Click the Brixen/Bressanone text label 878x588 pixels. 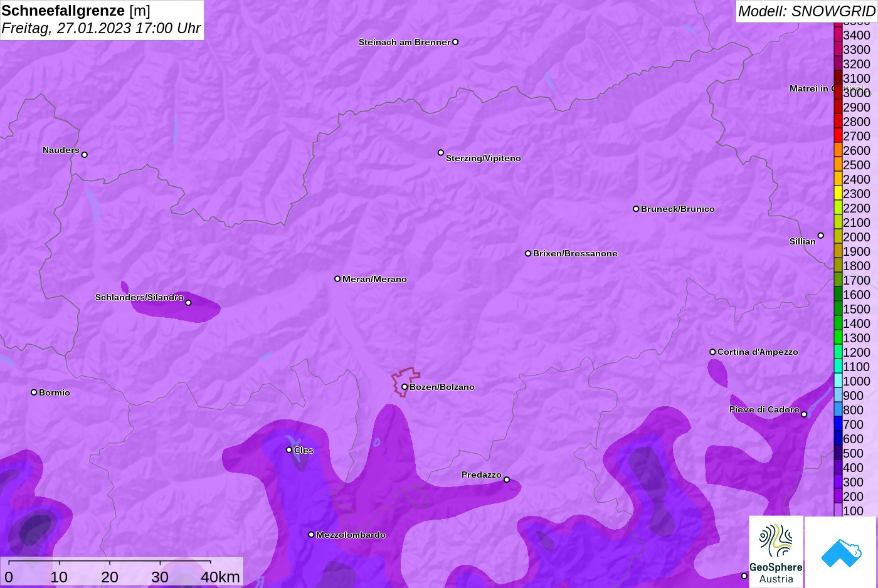point(575,253)
